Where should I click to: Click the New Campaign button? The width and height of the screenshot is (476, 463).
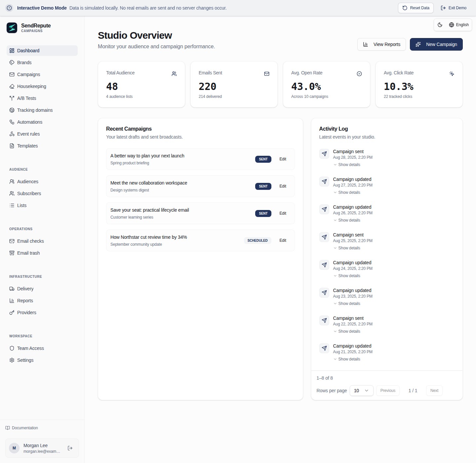pyautogui.click(x=436, y=44)
